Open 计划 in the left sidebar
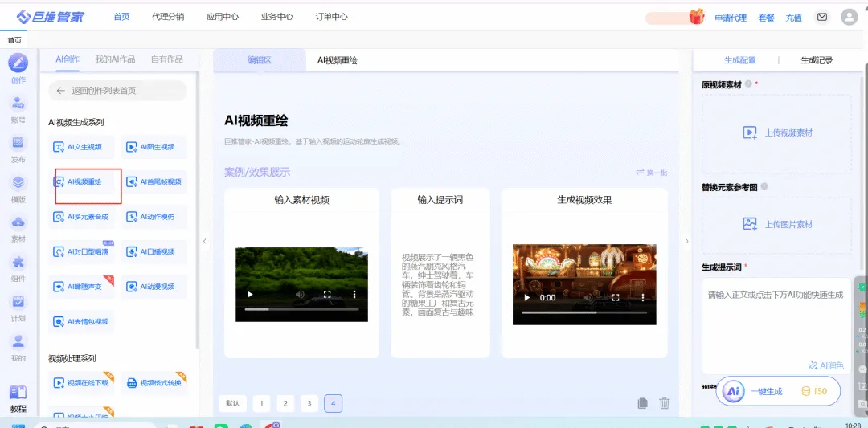 (18, 308)
